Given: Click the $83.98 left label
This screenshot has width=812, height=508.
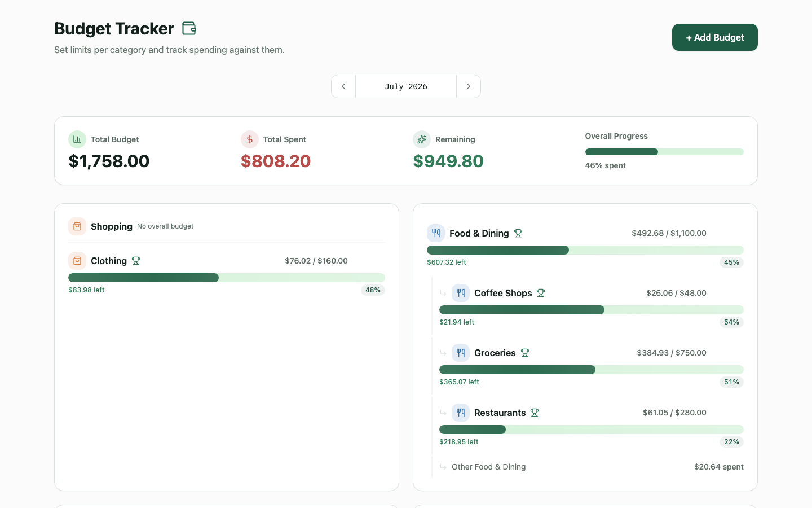Looking at the screenshot, I should [x=86, y=290].
